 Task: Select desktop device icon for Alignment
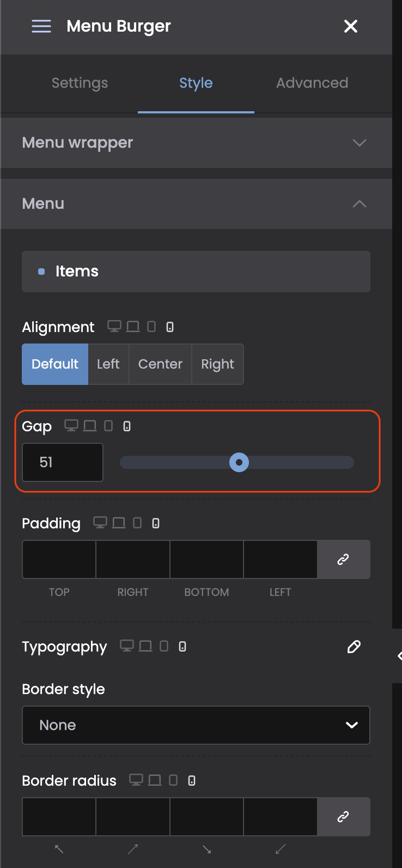pyautogui.click(x=114, y=327)
